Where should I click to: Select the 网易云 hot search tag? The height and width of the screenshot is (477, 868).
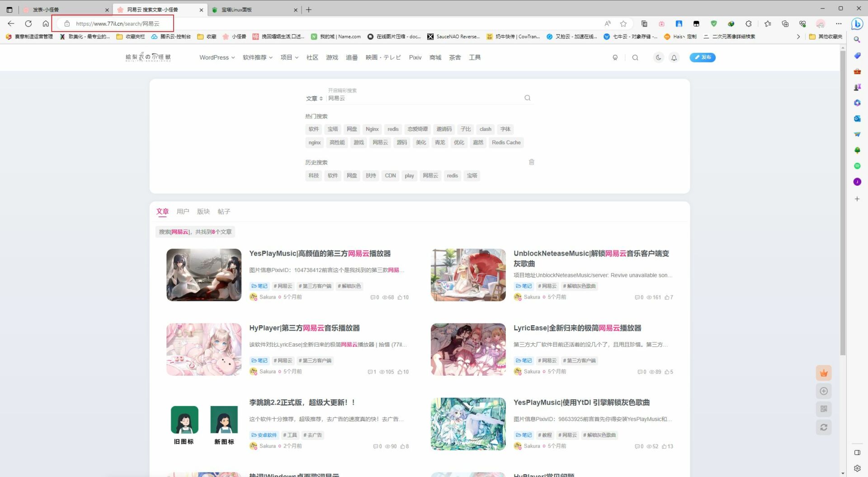[x=380, y=142]
